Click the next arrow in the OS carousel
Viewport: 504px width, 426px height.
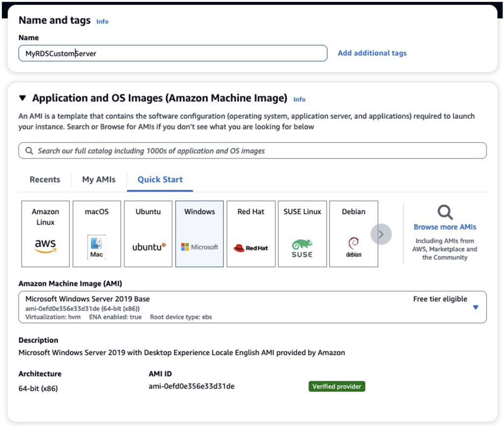(381, 234)
